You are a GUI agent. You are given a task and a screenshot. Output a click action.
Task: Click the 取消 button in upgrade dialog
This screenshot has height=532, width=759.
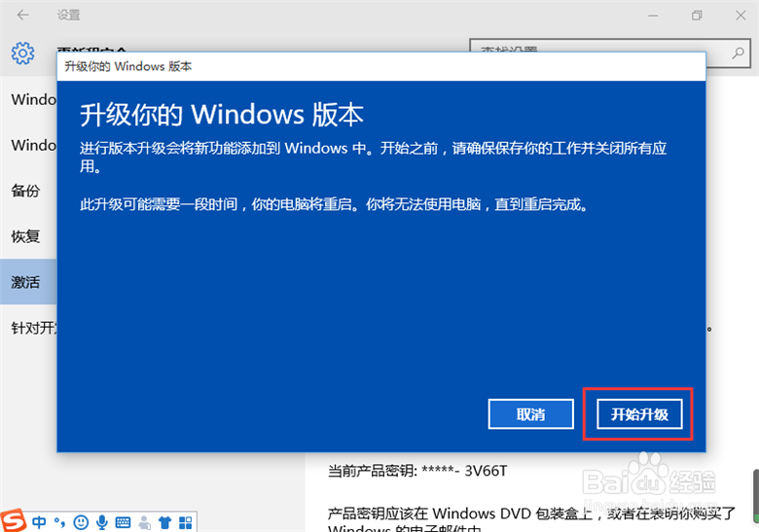531,414
